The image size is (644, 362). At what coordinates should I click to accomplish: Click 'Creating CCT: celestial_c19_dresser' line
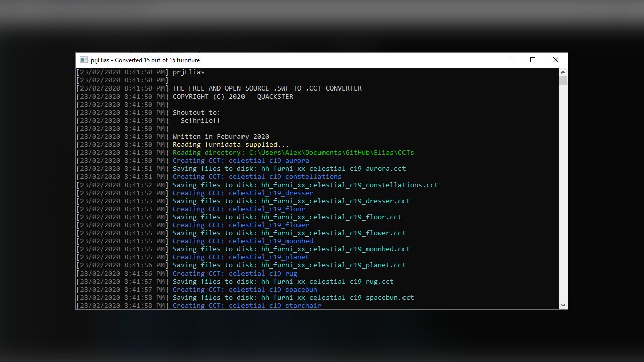click(x=243, y=193)
